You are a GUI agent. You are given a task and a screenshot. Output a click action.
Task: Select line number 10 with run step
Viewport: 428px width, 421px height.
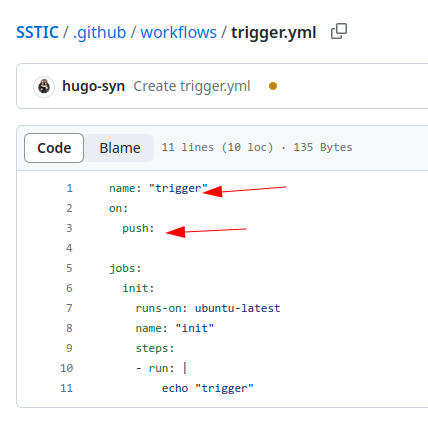tap(66, 368)
